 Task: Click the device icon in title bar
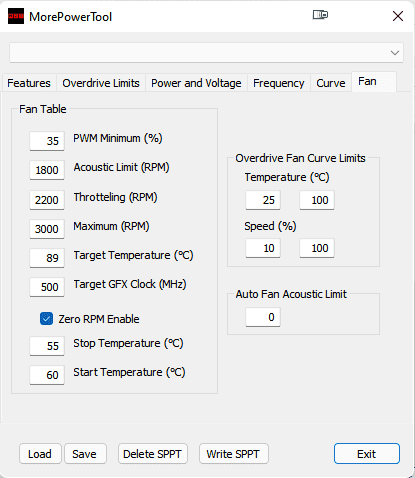tap(320, 15)
